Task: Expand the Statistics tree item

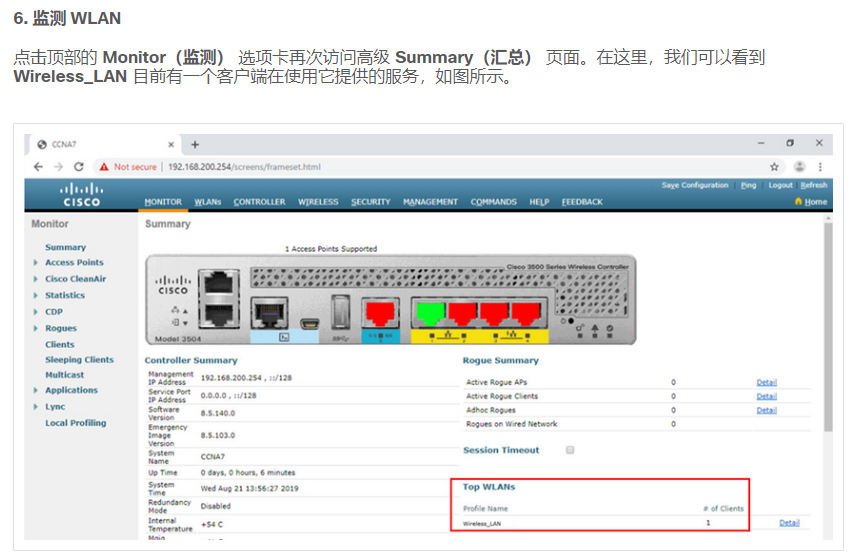Action: click(x=64, y=295)
